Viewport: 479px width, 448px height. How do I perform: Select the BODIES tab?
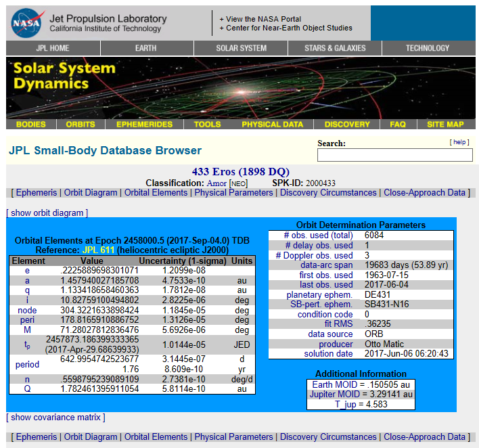31,125
